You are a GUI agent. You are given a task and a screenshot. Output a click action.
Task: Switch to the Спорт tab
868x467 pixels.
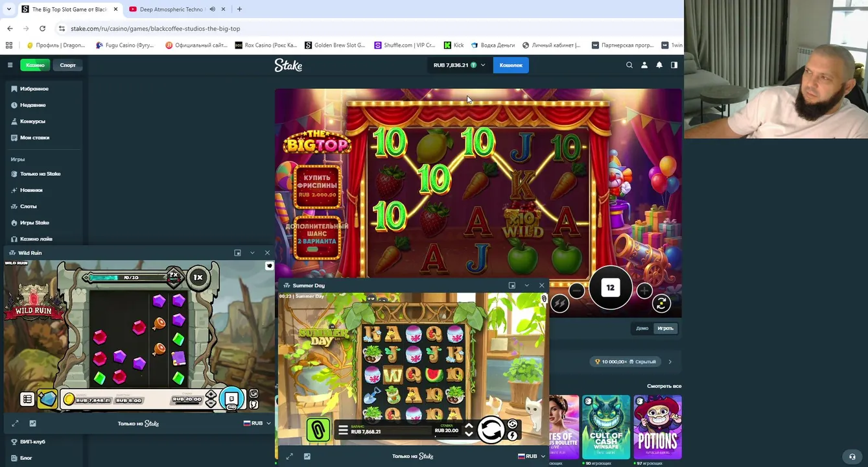coord(67,65)
